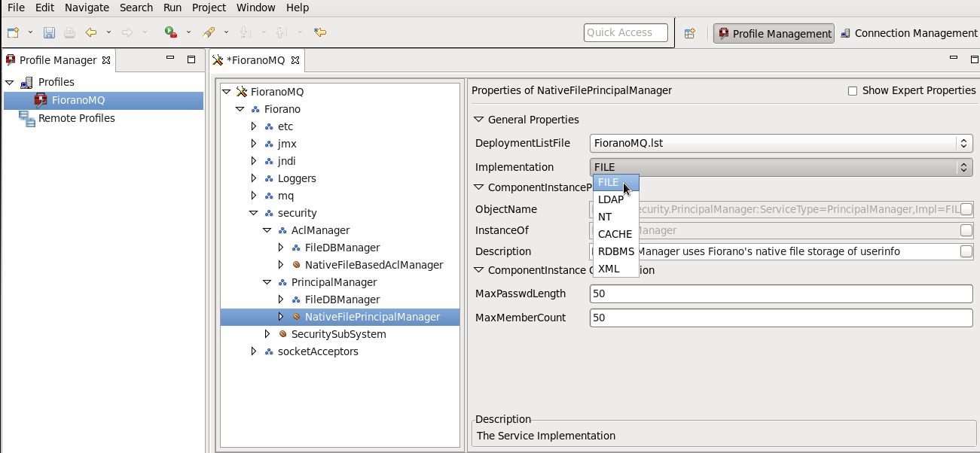Open the Run menu

click(172, 8)
